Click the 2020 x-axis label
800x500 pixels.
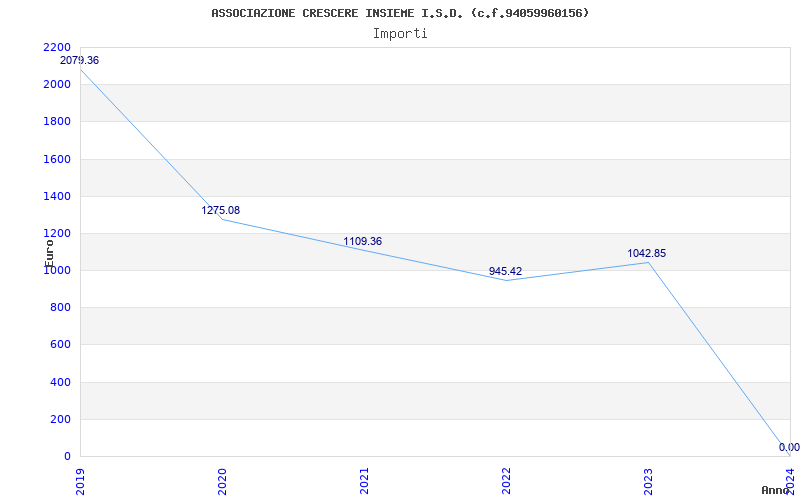click(x=222, y=481)
